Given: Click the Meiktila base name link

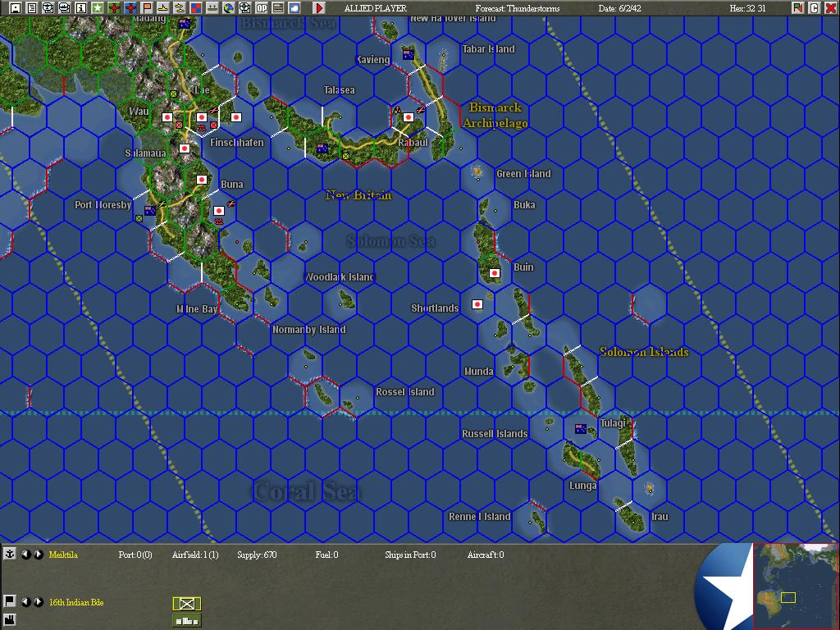Looking at the screenshot, I should pos(63,555).
